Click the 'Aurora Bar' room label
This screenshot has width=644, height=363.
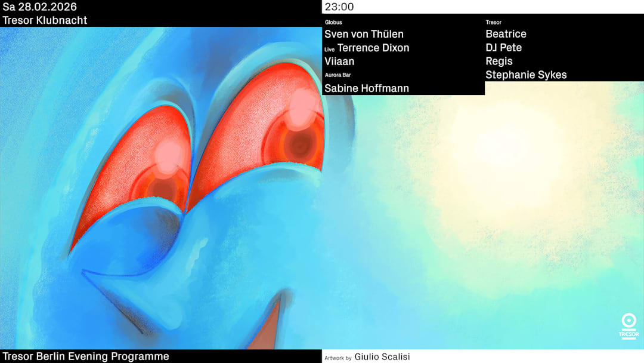338,75
